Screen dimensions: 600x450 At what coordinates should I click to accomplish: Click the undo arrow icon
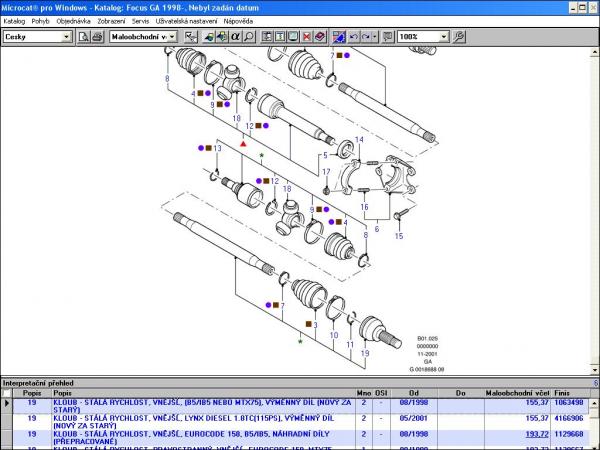click(353, 37)
